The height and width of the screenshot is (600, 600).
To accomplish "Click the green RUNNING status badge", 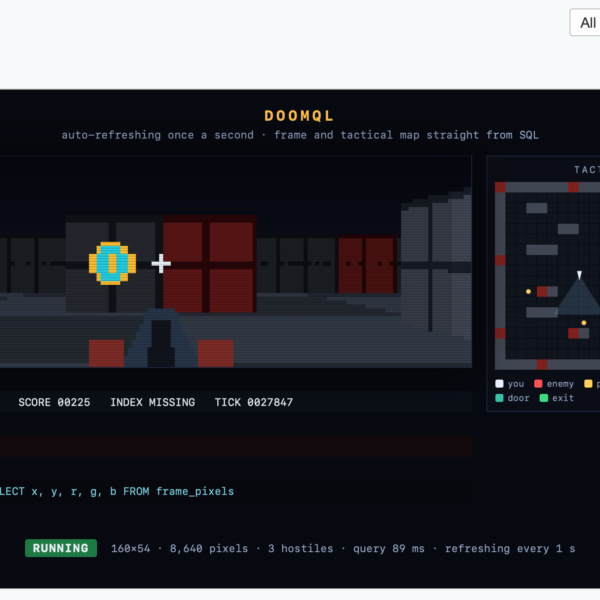I will (x=61, y=548).
